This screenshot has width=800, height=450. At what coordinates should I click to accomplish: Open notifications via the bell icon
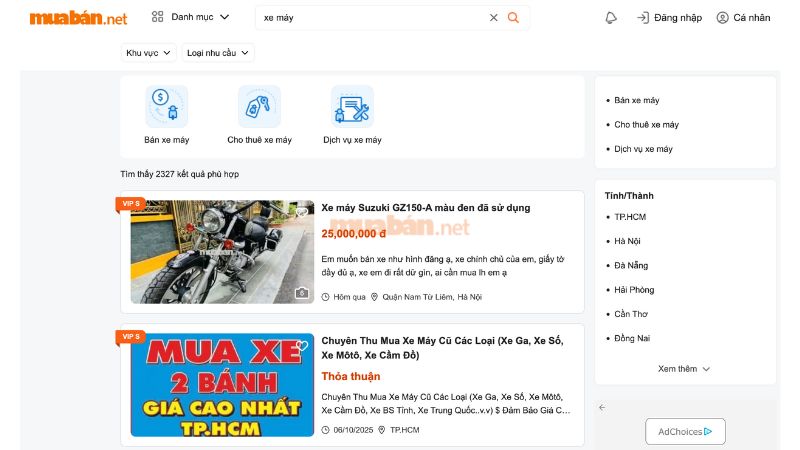point(611,17)
